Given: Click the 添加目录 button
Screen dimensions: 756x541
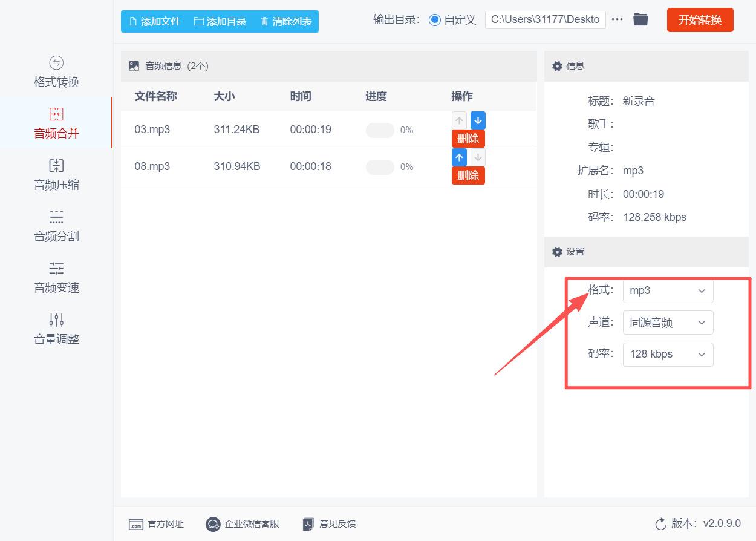Looking at the screenshot, I should coord(220,21).
